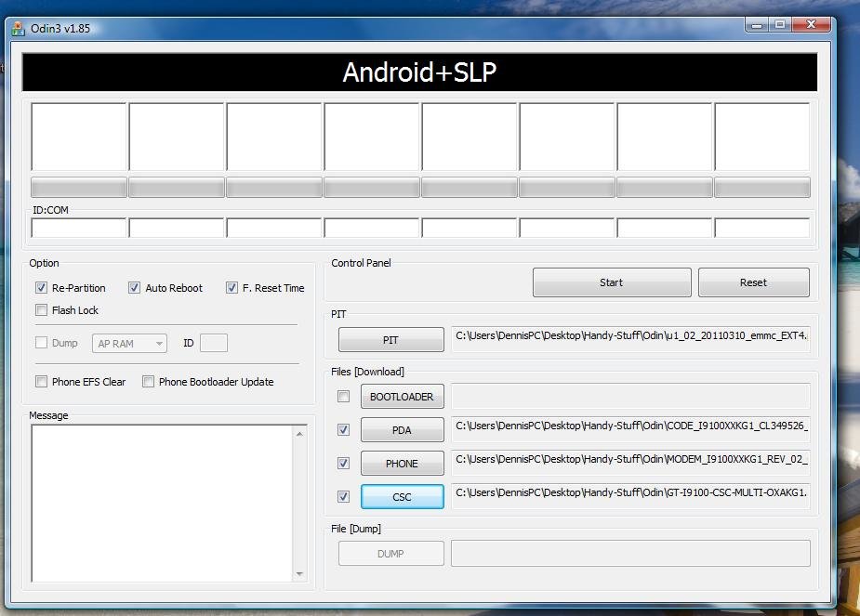The width and height of the screenshot is (860, 616).
Task: Choose a PHONE modem file
Action: pyautogui.click(x=402, y=463)
